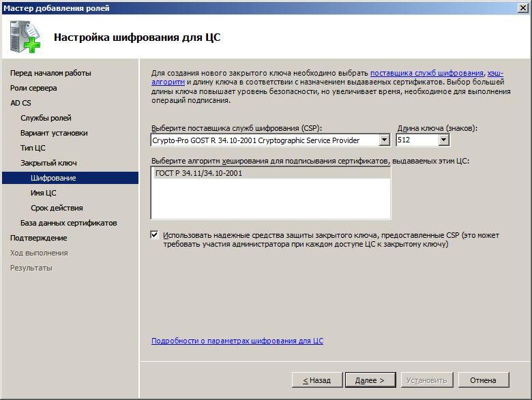Select the highlighted 'Шифрование' step
Screen dimensions: 532x400
(x=70, y=178)
